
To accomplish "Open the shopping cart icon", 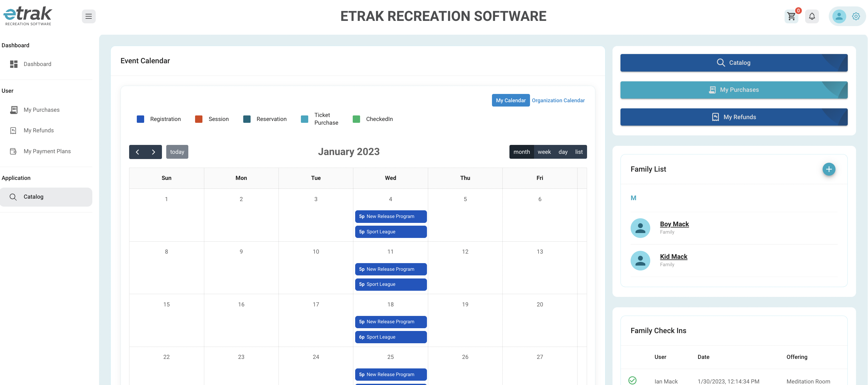I will pyautogui.click(x=791, y=16).
